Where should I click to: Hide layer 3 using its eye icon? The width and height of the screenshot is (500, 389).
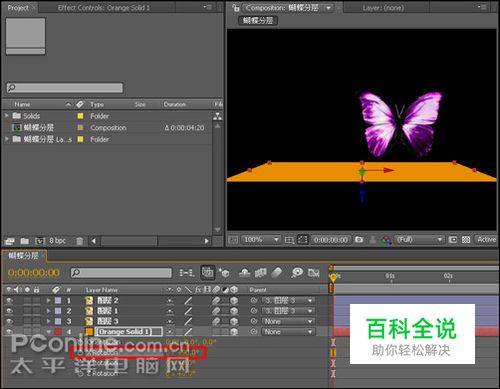(9, 321)
